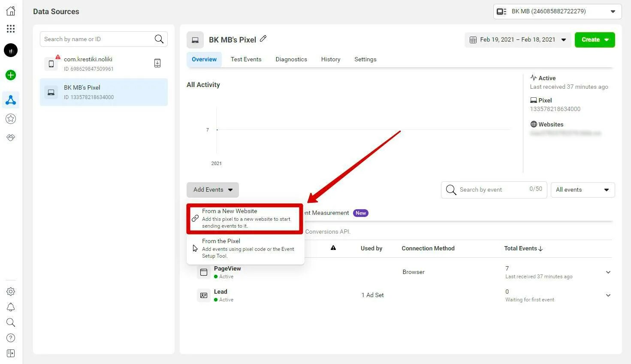The image size is (631, 364).
Task: Choose From a New Website option
Action: tap(245, 219)
